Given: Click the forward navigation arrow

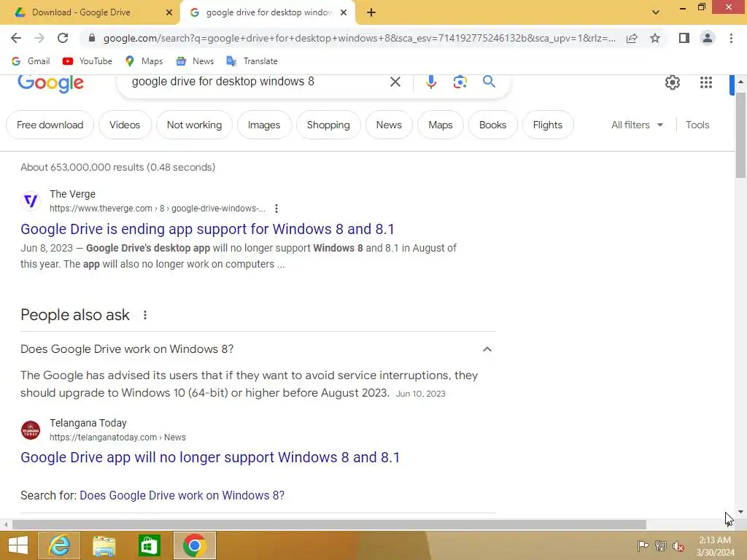Looking at the screenshot, I should click(39, 38).
